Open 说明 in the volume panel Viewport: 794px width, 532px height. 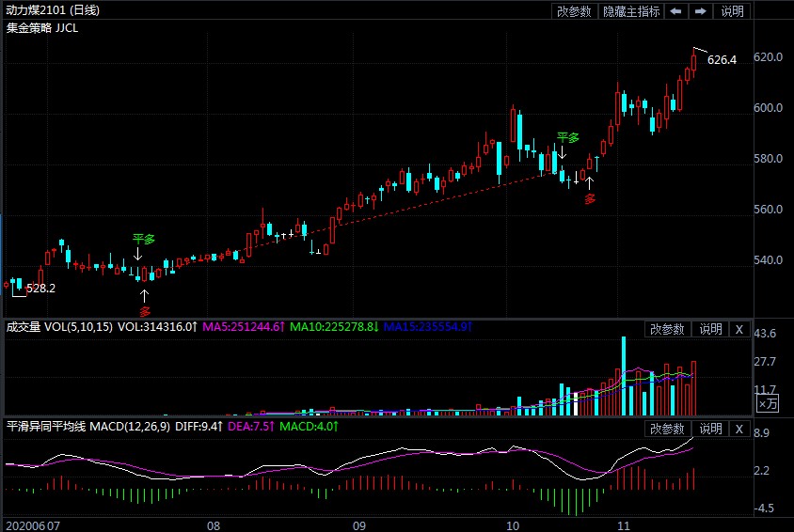710,329
